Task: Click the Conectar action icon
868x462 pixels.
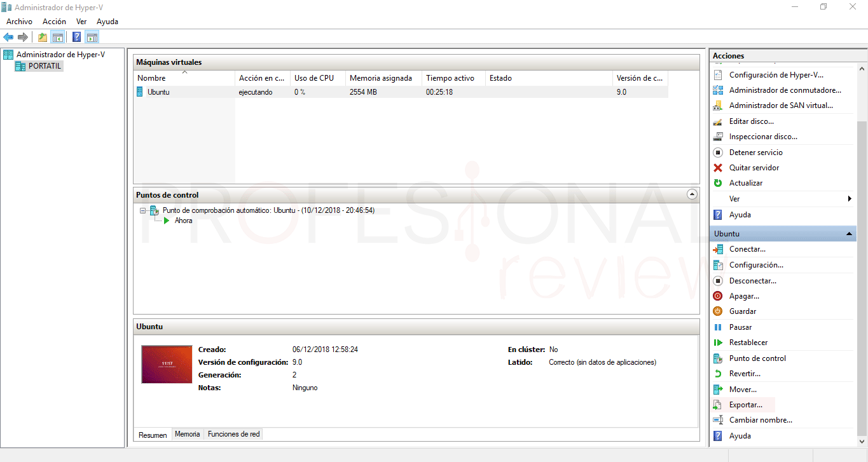Action: 718,249
